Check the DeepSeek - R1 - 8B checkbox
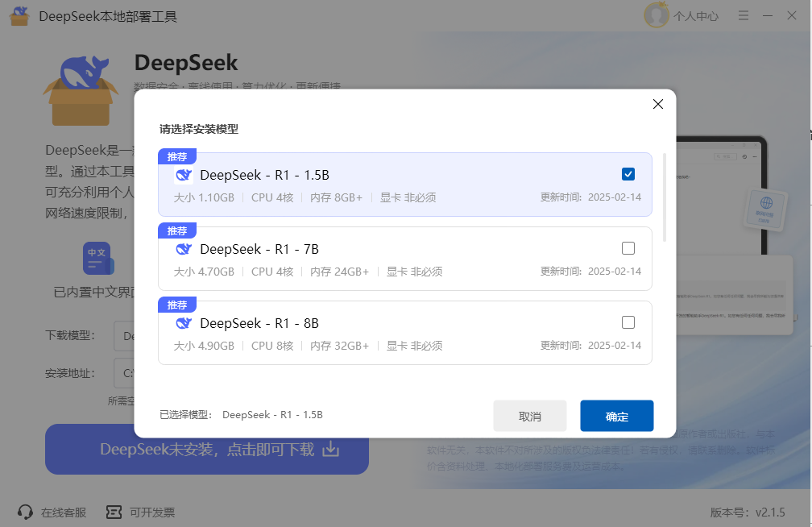The height and width of the screenshot is (527, 812). [628, 322]
